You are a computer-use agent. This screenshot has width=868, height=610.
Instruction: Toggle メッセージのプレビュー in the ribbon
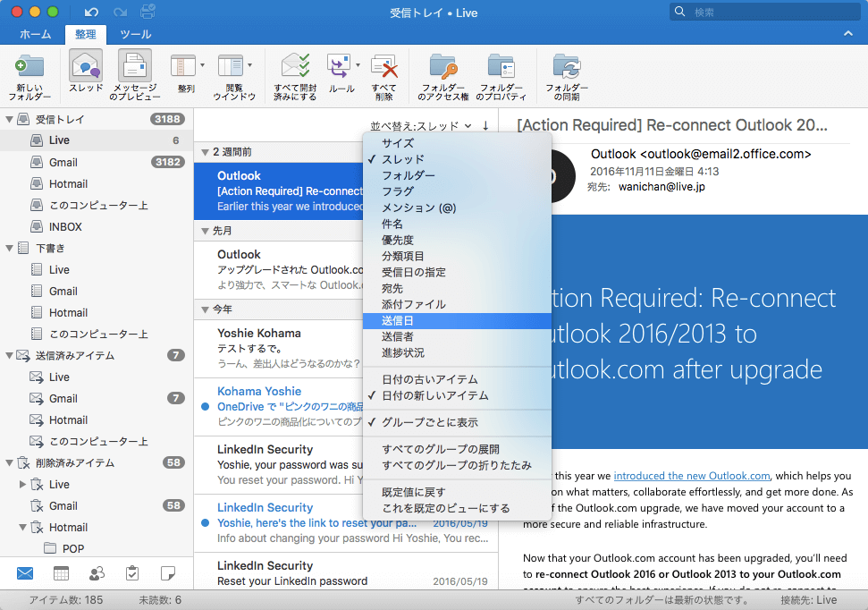(x=134, y=75)
